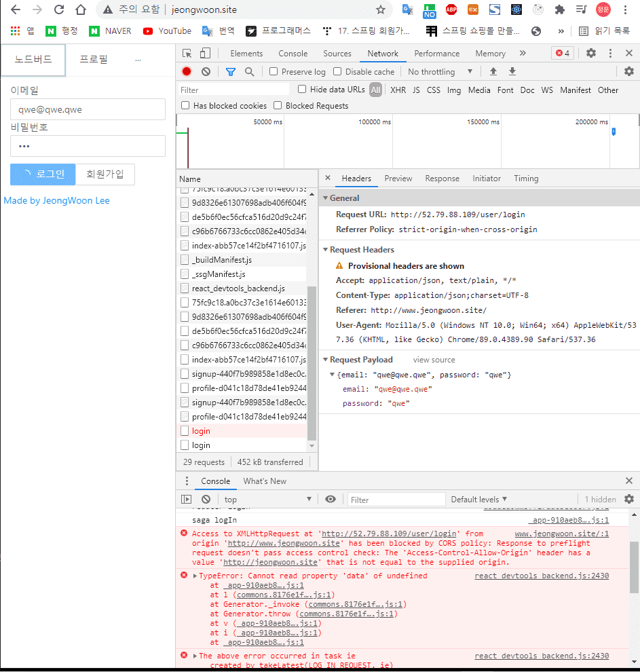Click the 이메일 input field
The height and width of the screenshot is (672, 640).
pos(88,109)
